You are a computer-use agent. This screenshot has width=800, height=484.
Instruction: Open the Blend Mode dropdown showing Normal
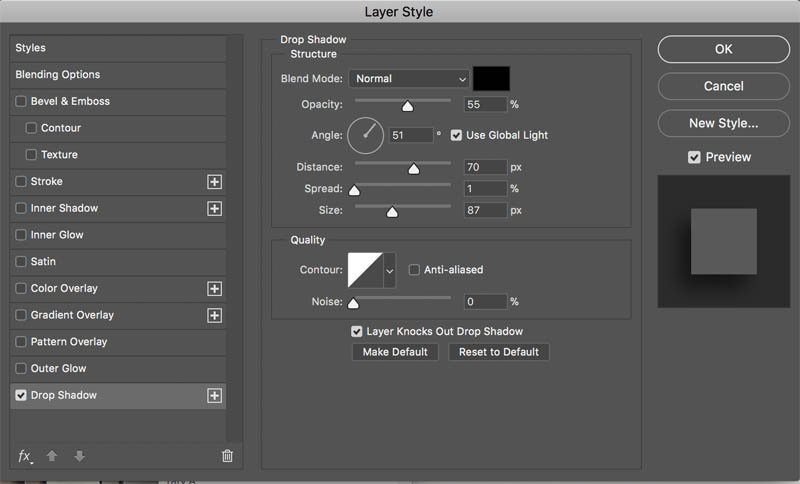[x=409, y=79]
